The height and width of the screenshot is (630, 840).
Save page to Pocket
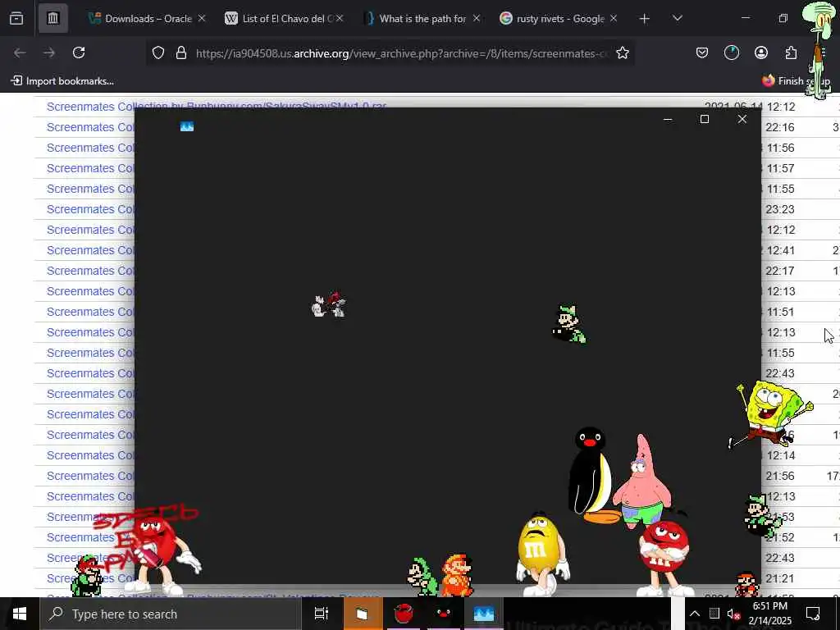[702, 53]
